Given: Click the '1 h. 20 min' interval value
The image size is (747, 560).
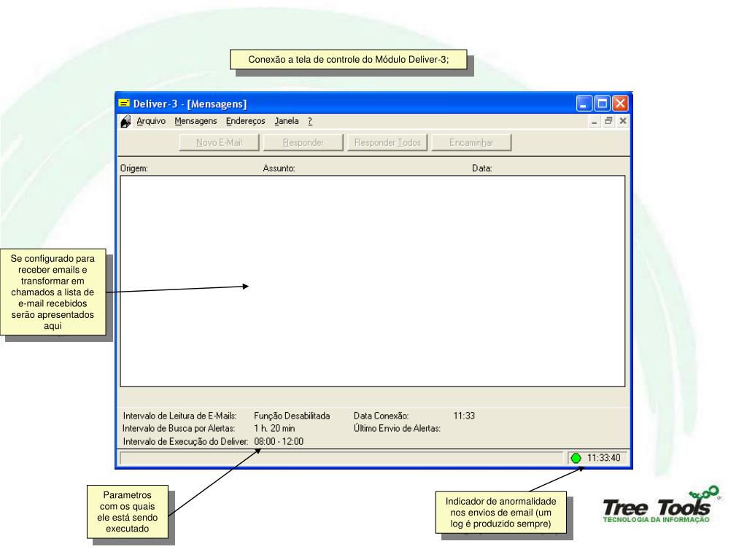Looking at the screenshot, I should tap(274, 428).
